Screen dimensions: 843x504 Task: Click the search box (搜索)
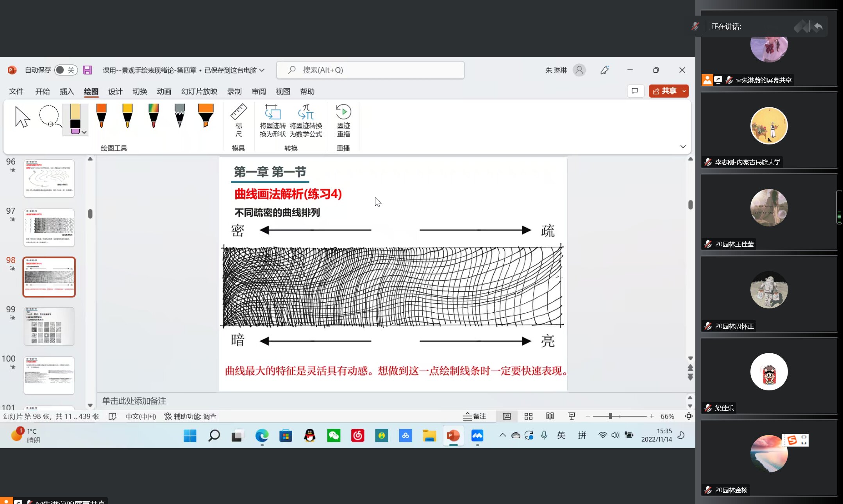370,70
